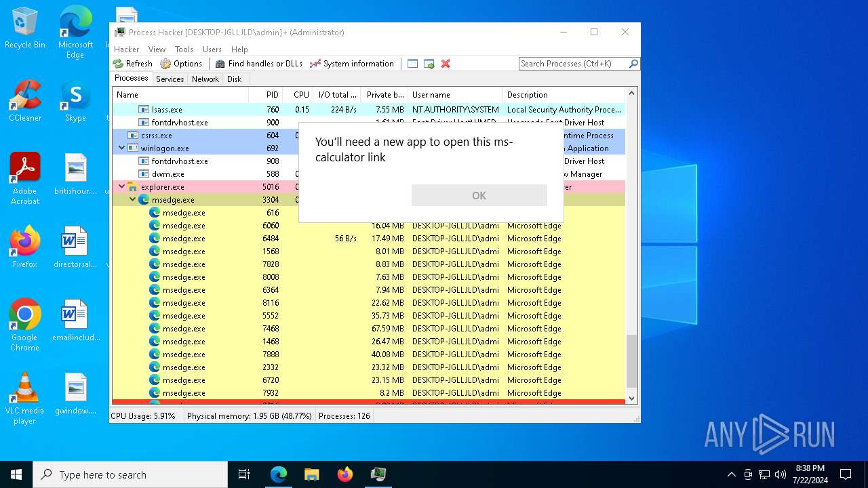Show hidden system tray icons chevron

tap(731, 474)
